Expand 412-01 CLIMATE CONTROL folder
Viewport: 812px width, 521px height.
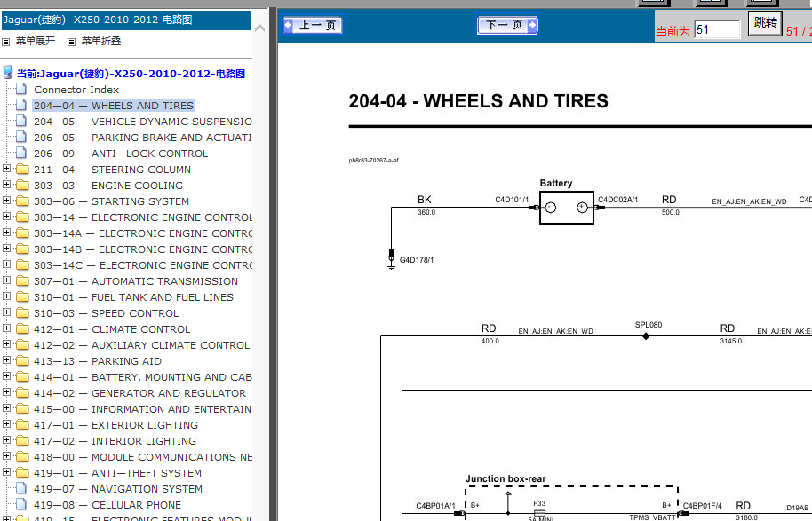point(6,328)
